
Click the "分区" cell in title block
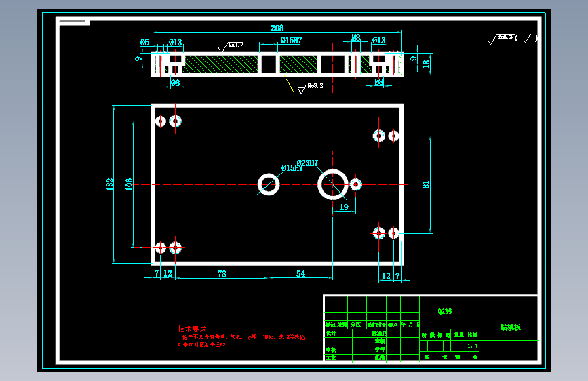pos(356,325)
